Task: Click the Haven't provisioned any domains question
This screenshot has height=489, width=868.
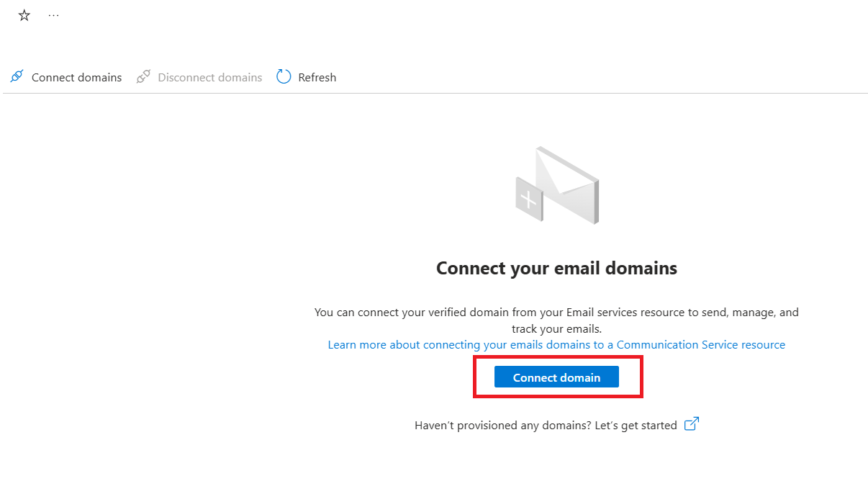Action: click(x=502, y=426)
